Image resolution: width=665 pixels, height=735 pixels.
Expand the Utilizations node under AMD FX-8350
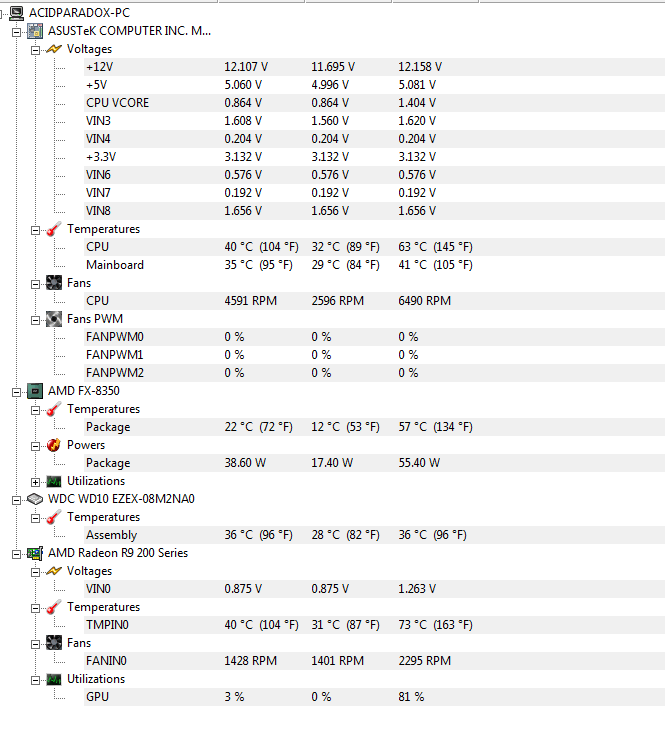pyautogui.click(x=36, y=482)
